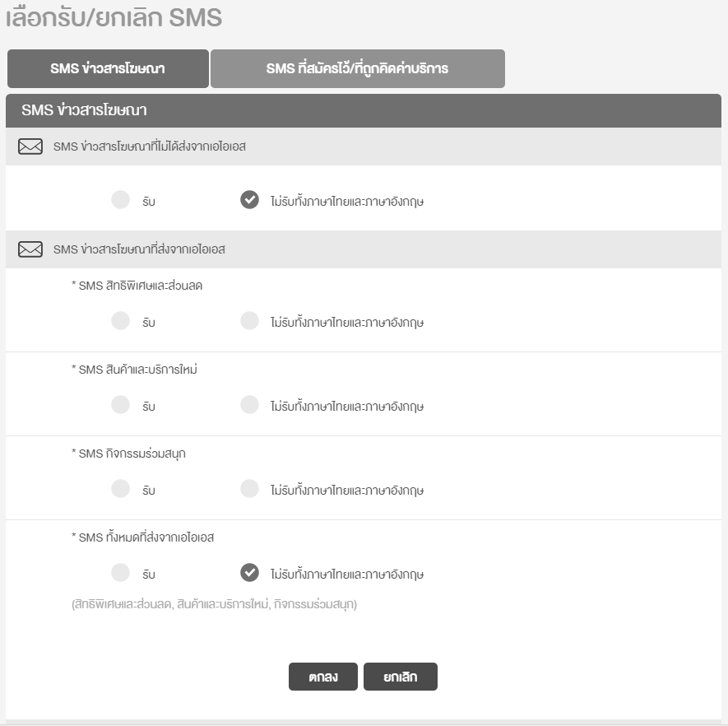
Task: Select รับ for non-AIS advertising SMS
Action: tap(120, 200)
